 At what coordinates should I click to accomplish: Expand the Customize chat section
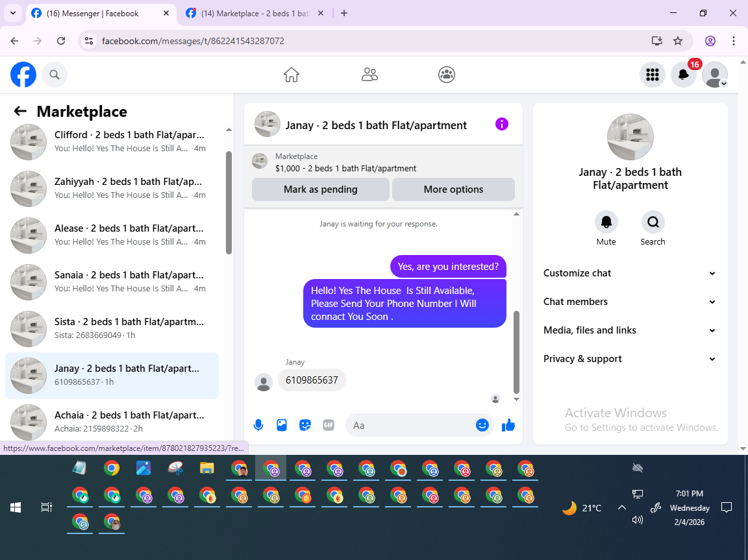pos(630,273)
